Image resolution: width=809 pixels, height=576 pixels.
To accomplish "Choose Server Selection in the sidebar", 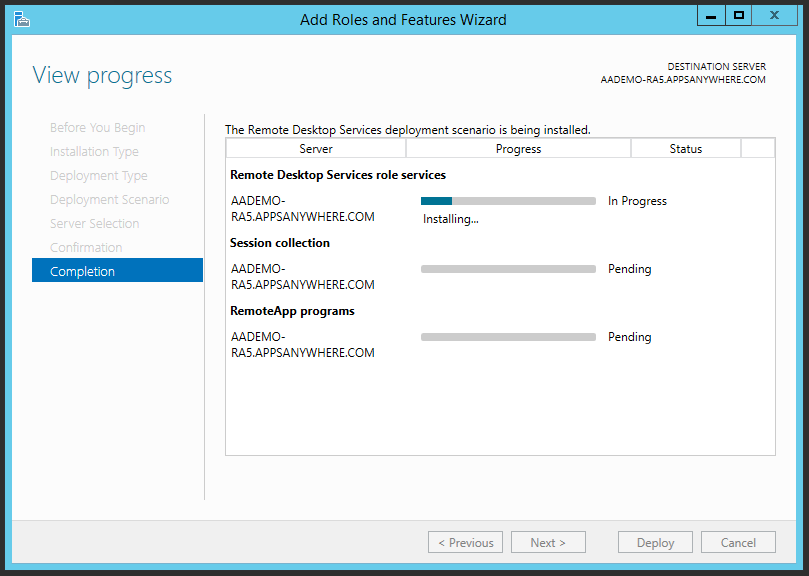I will pyautogui.click(x=94, y=224).
